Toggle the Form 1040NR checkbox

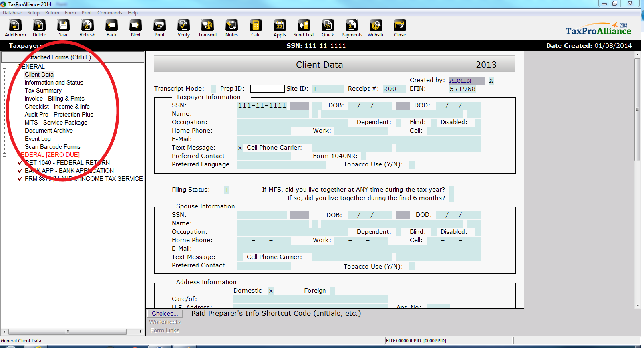[363, 156]
